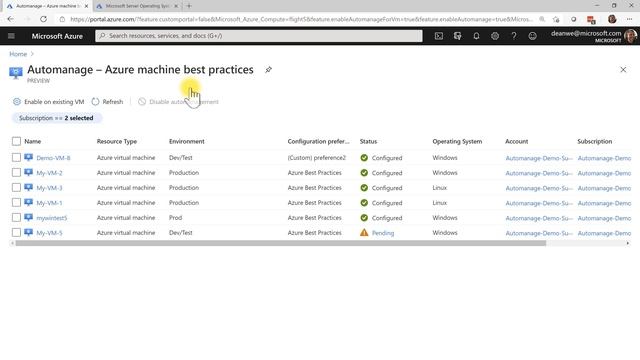The width and height of the screenshot is (640, 360).
Task: Check the box for My-VM-5
Action: pyautogui.click(x=16, y=232)
